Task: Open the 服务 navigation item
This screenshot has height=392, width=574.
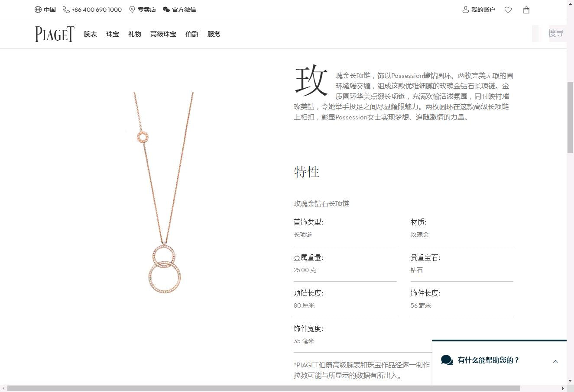Action: (x=214, y=34)
